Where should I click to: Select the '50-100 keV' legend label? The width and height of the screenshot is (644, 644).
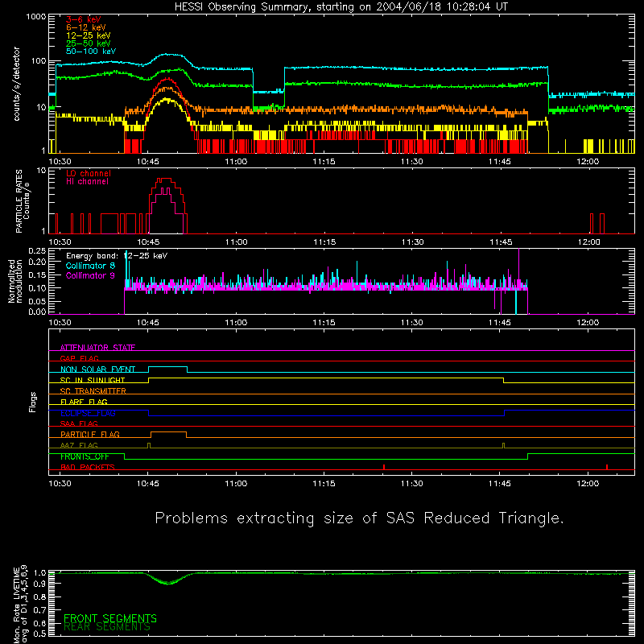pos(91,52)
